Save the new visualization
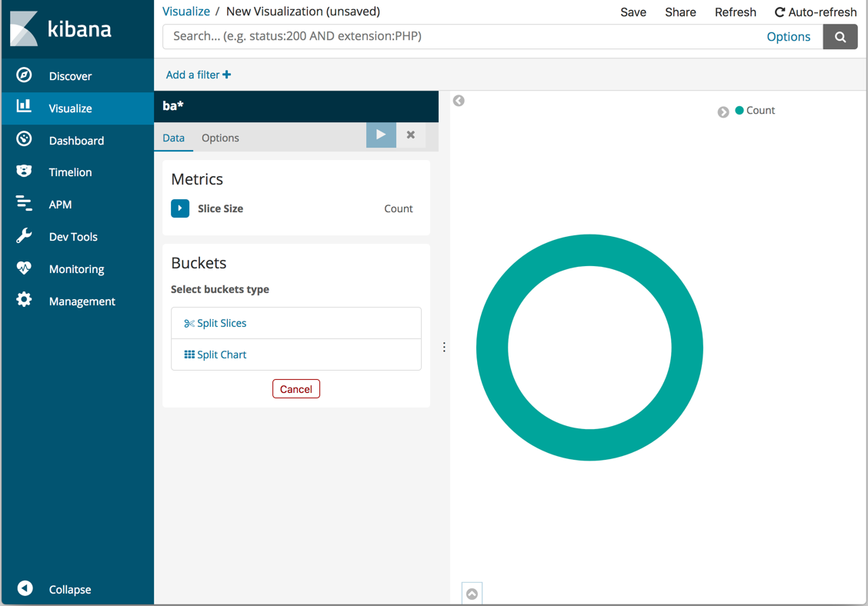The height and width of the screenshot is (606, 868). [x=633, y=12]
